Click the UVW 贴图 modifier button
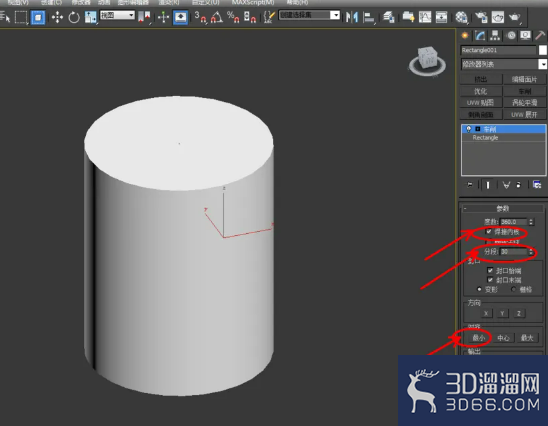 [481, 103]
